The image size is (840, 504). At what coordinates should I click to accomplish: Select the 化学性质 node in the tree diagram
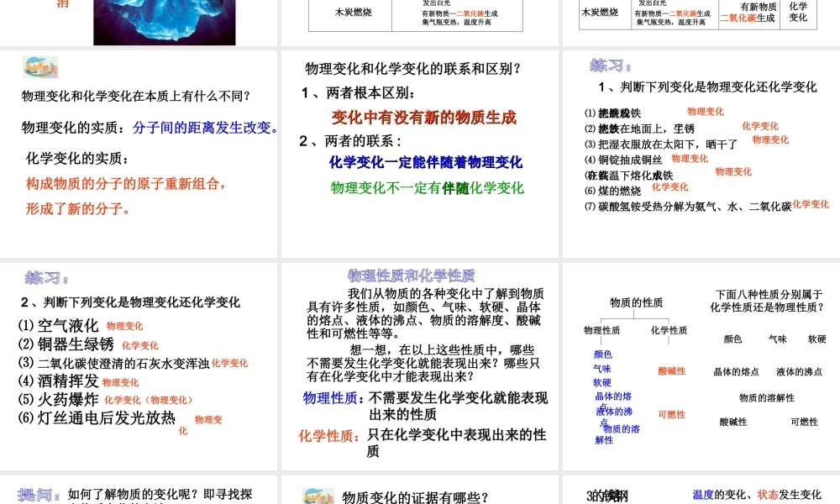[669, 331]
